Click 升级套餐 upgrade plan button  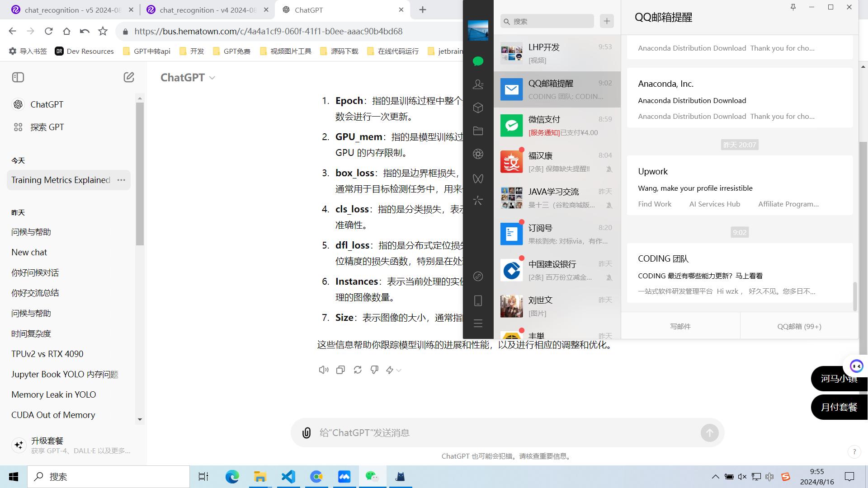[x=72, y=445]
